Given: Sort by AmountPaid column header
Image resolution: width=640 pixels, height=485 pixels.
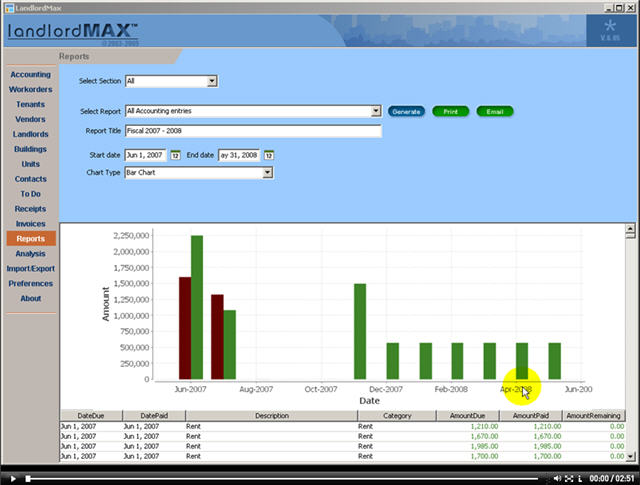Looking at the screenshot, I should 531,416.
